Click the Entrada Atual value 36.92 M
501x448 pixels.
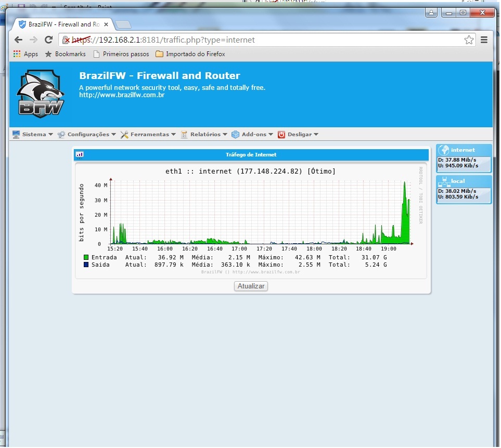(171, 257)
